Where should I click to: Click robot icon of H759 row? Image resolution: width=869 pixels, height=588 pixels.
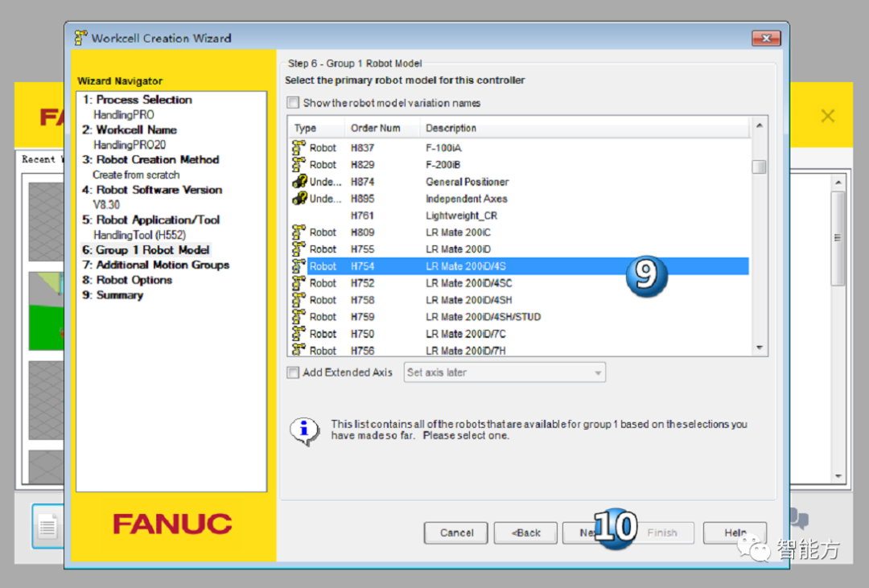299,316
